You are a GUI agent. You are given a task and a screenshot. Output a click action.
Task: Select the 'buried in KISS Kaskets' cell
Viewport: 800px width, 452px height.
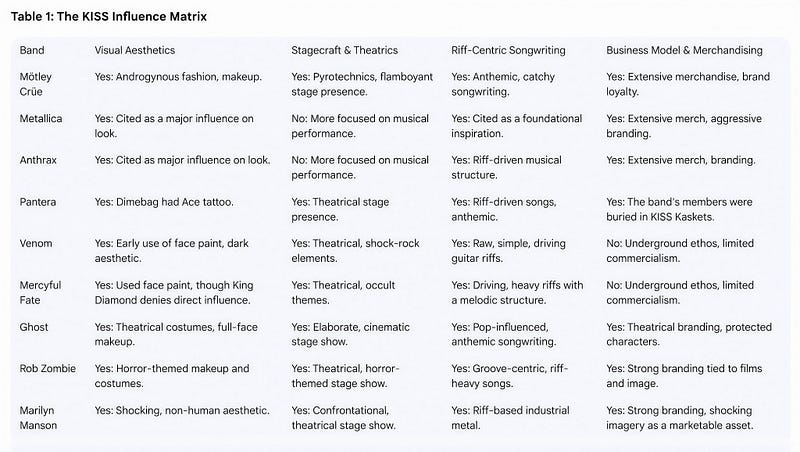click(679, 209)
